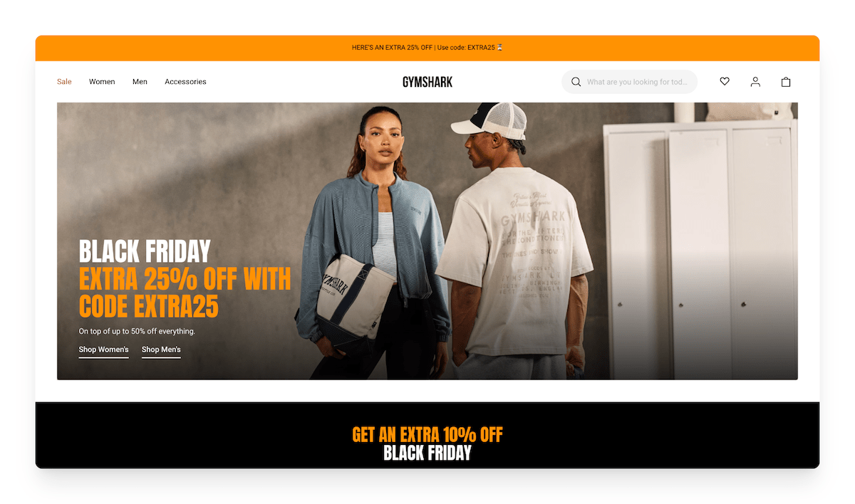Click the white Black Friday hero heading
This screenshot has width=855, height=504.
(145, 251)
